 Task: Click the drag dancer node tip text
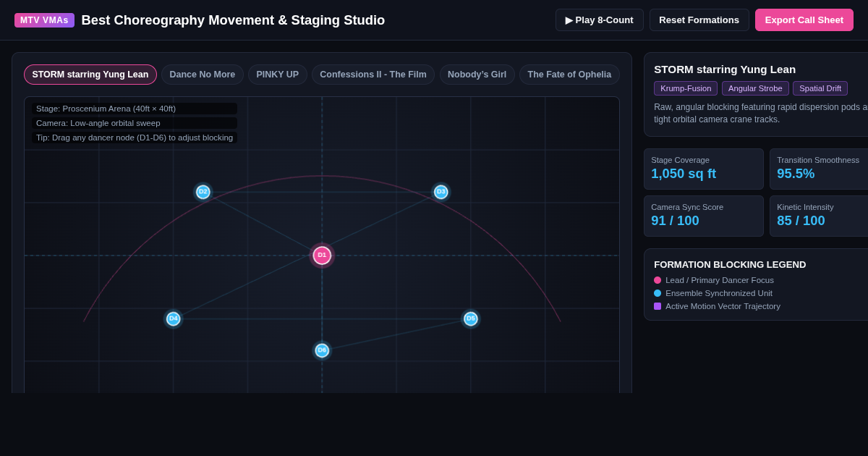[135, 138]
